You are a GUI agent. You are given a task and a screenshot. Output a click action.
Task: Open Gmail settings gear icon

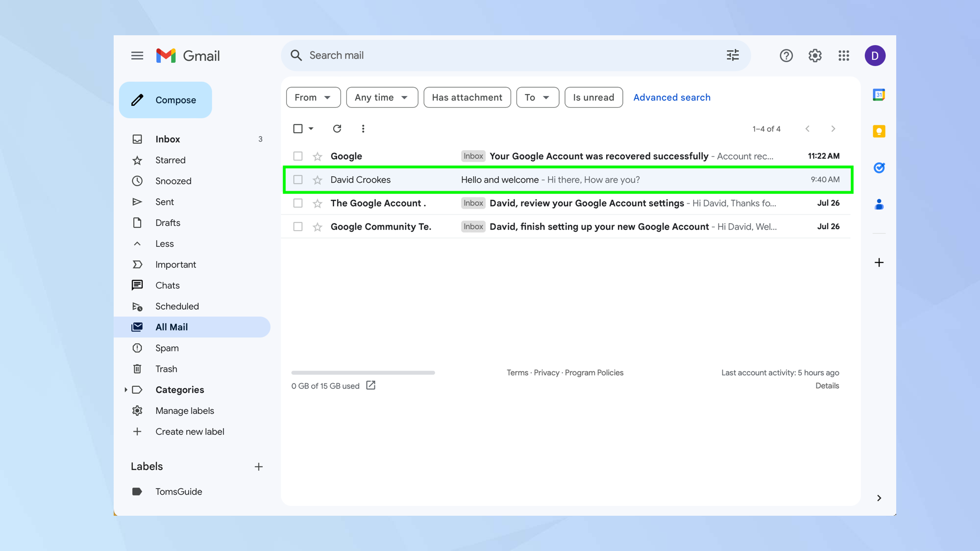click(815, 55)
